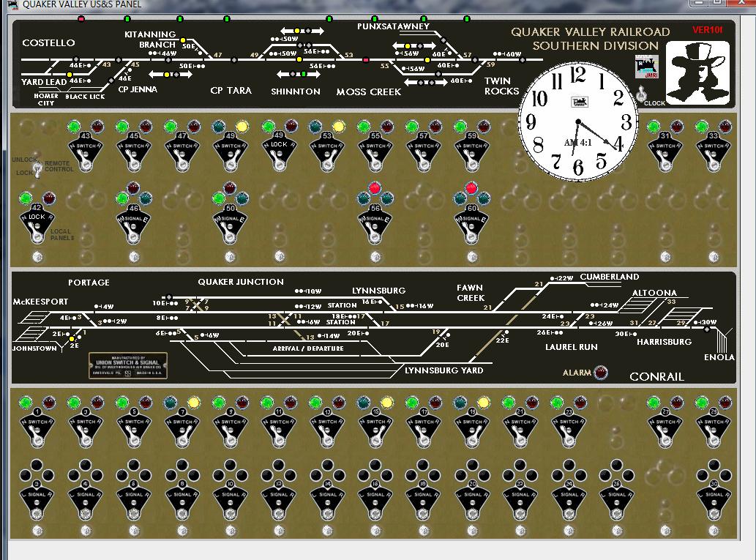Click the green lamp above switch lever 43

coord(74,127)
